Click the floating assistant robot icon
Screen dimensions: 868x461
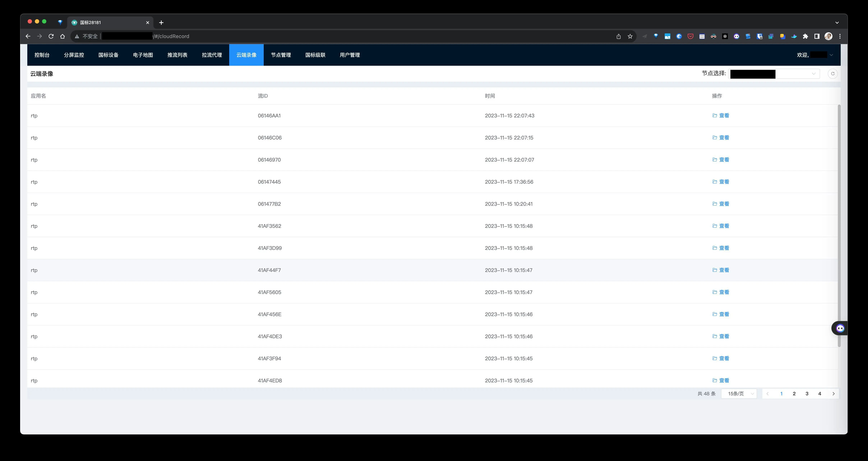[x=840, y=328]
